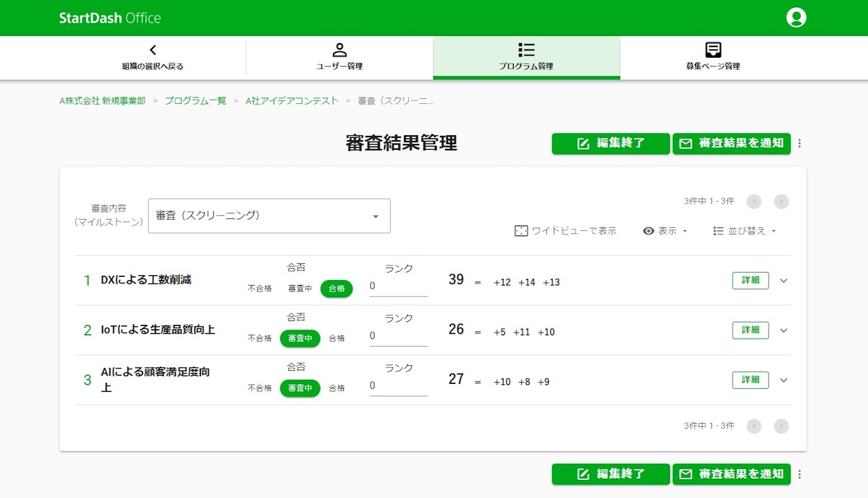
Task: Click the top 審査結果を通知 button
Action: tap(732, 144)
